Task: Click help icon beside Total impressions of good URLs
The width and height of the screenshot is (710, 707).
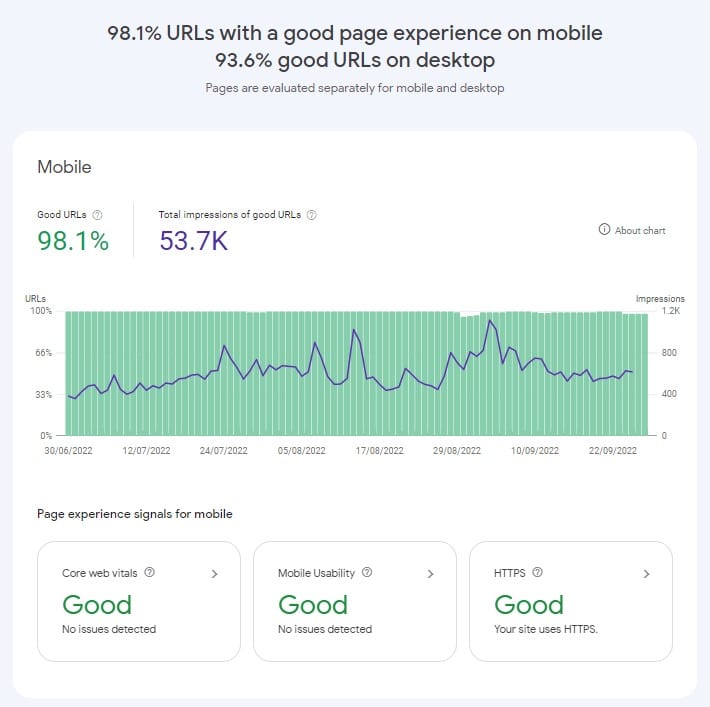Action: click(x=312, y=215)
